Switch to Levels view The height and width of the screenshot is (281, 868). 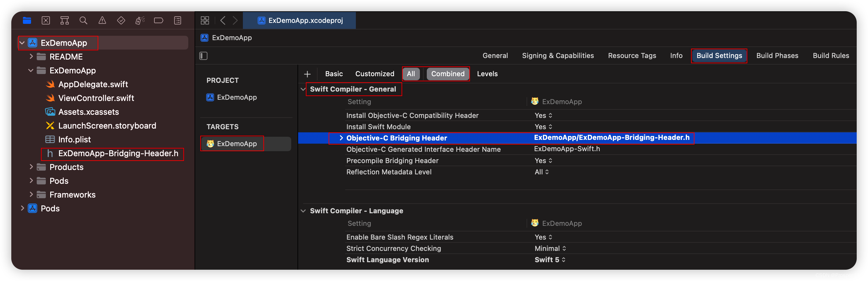tap(487, 74)
